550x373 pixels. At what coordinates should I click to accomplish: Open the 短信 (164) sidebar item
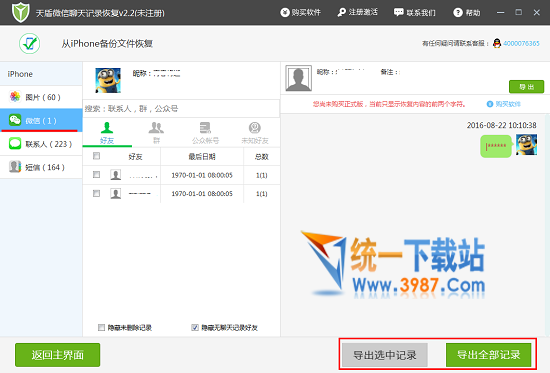click(x=41, y=167)
